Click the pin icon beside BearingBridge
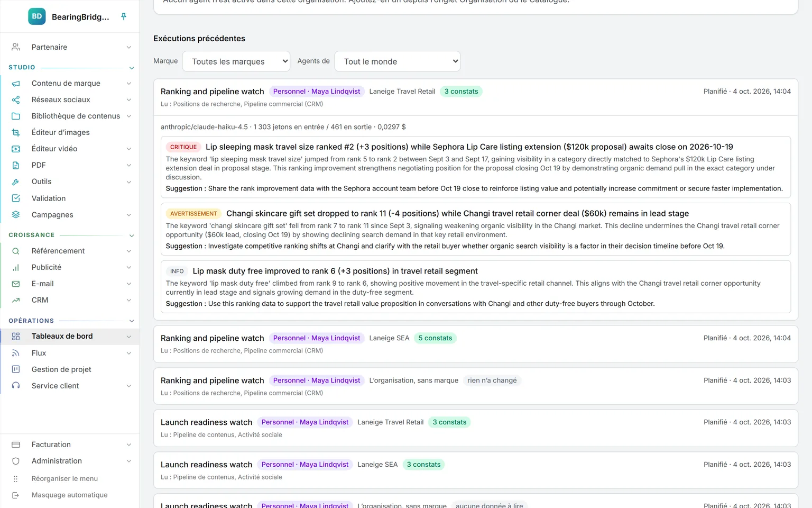Viewport: 812px width, 508px height. [x=124, y=16]
